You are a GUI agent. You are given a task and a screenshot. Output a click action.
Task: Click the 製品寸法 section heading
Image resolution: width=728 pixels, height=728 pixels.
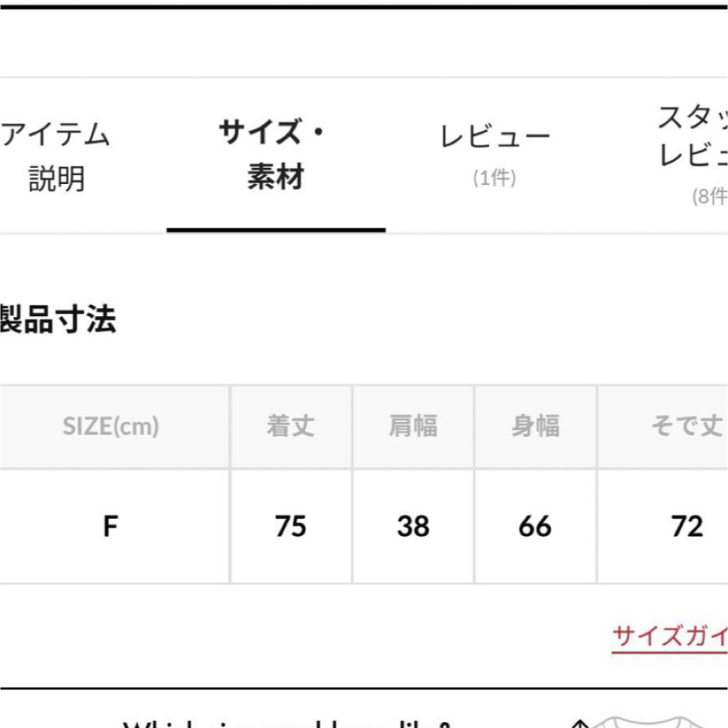click(57, 320)
